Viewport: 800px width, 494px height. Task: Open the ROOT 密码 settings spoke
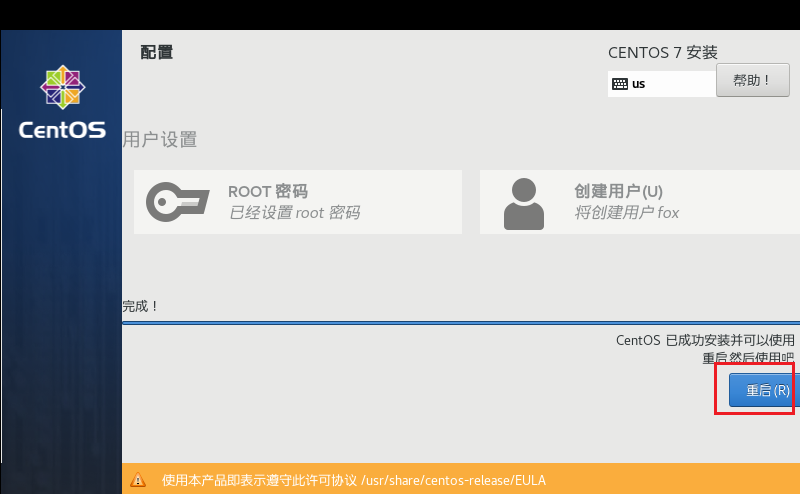tap(298, 202)
